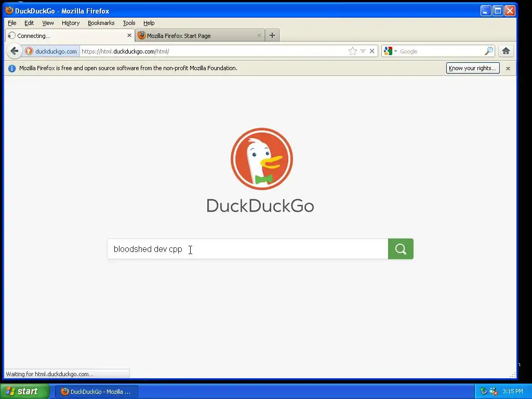
Task: Click the first system tray network icon
Action: coord(484,392)
